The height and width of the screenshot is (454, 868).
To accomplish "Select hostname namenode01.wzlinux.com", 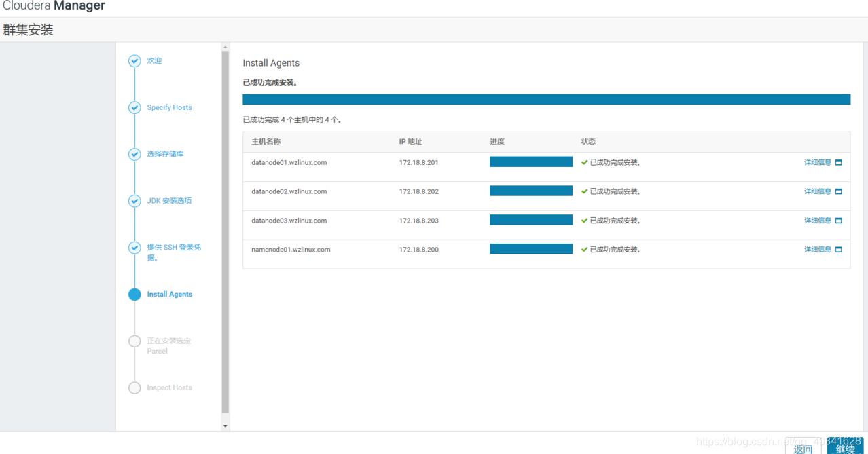I will [291, 250].
